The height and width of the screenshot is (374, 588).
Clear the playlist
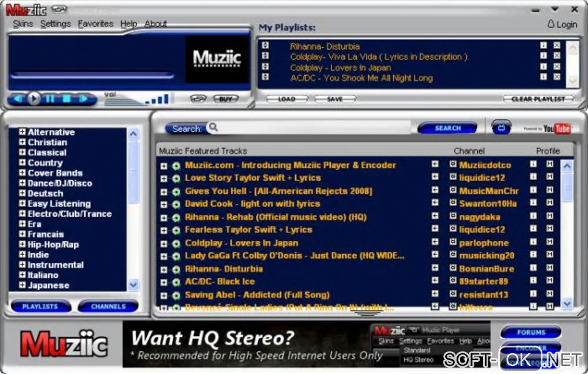click(538, 99)
